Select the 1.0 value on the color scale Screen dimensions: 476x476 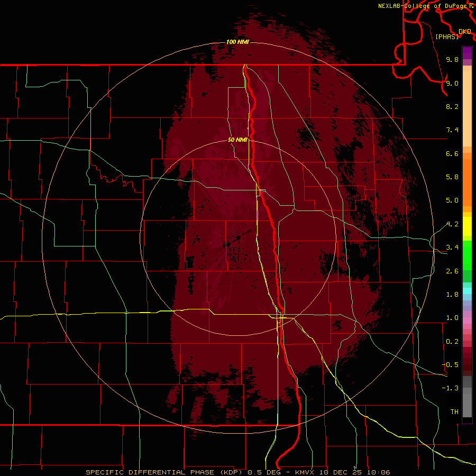(x=452, y=318)
